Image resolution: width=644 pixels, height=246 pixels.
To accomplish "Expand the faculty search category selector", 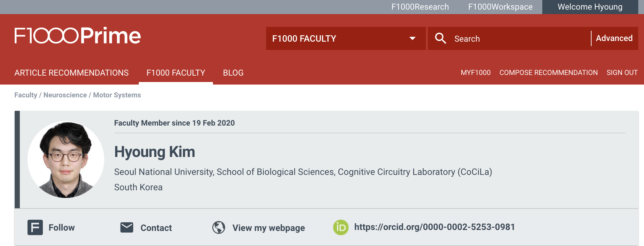I will click(x=412, y=38).
